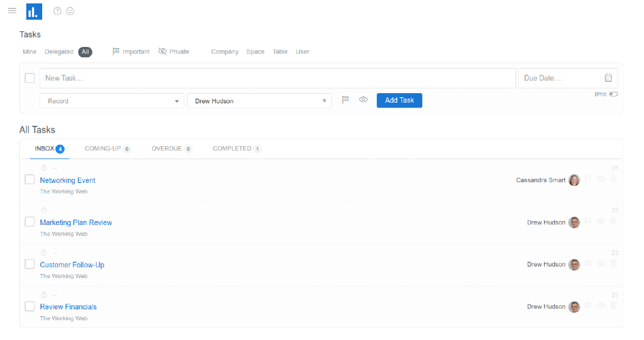
Task: Complete the Marketing Plan Review checkbox
Action: click(29, 222)
